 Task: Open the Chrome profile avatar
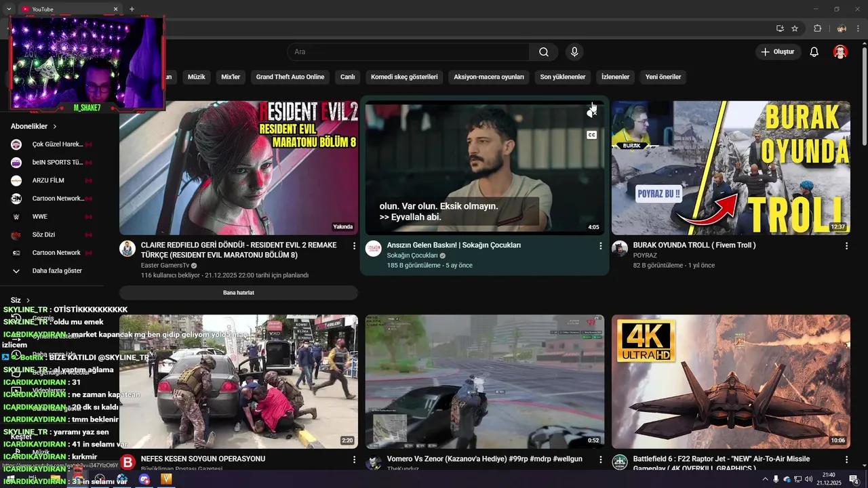click(x=842, y=28)
